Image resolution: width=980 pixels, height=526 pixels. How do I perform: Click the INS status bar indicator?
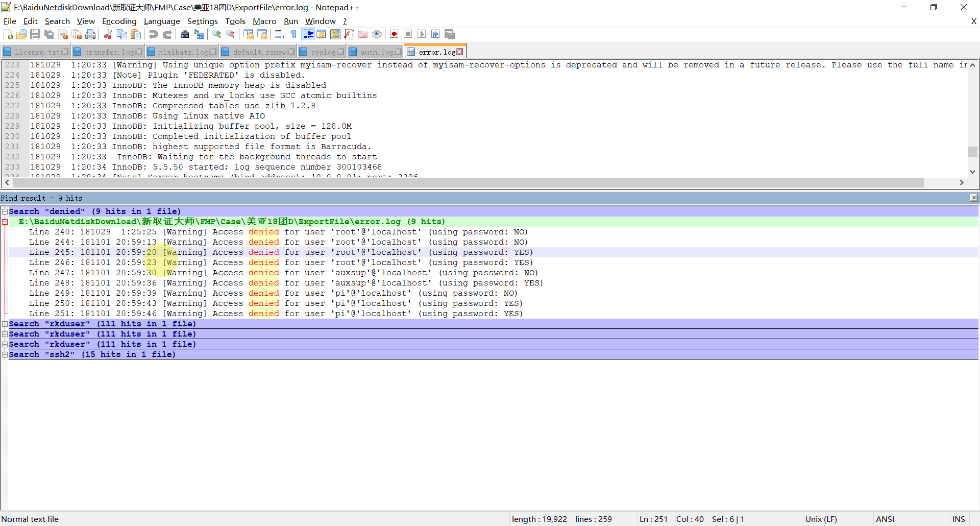[x=959, y=519]
